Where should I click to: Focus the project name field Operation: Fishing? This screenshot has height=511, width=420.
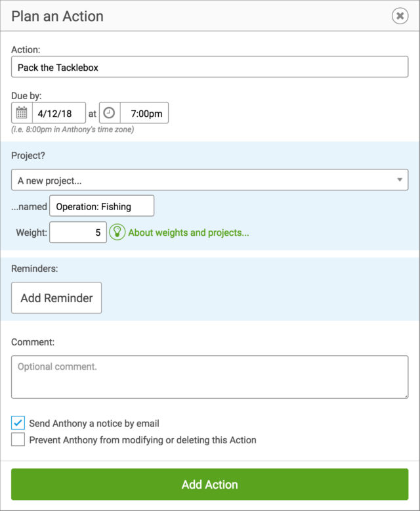[x=102, y=206]
